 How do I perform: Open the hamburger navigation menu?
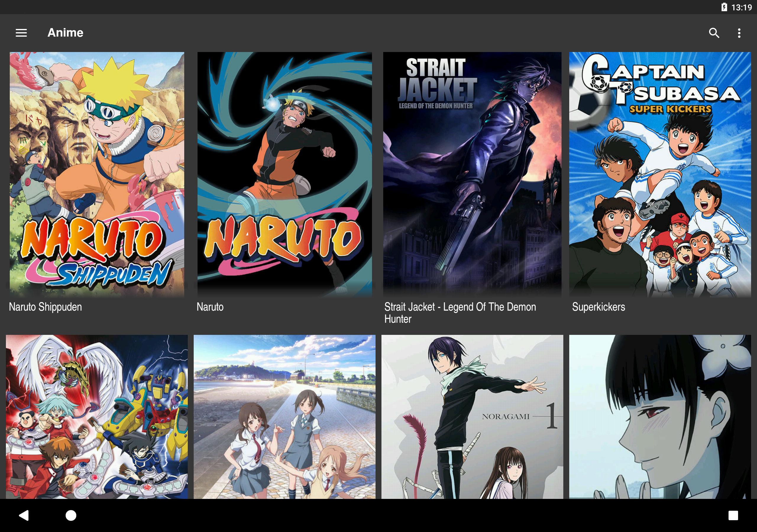21,33
